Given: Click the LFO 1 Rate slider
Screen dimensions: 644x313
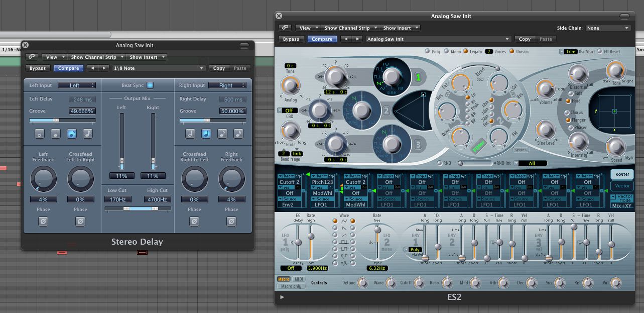Looking at the screenshot, I should [x=311, y=242].
